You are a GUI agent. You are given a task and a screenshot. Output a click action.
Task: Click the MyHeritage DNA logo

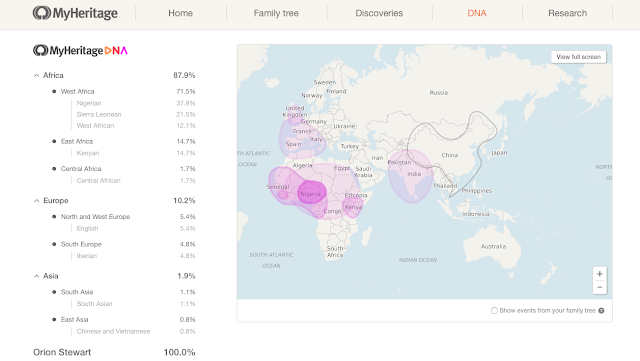[80, 51]
